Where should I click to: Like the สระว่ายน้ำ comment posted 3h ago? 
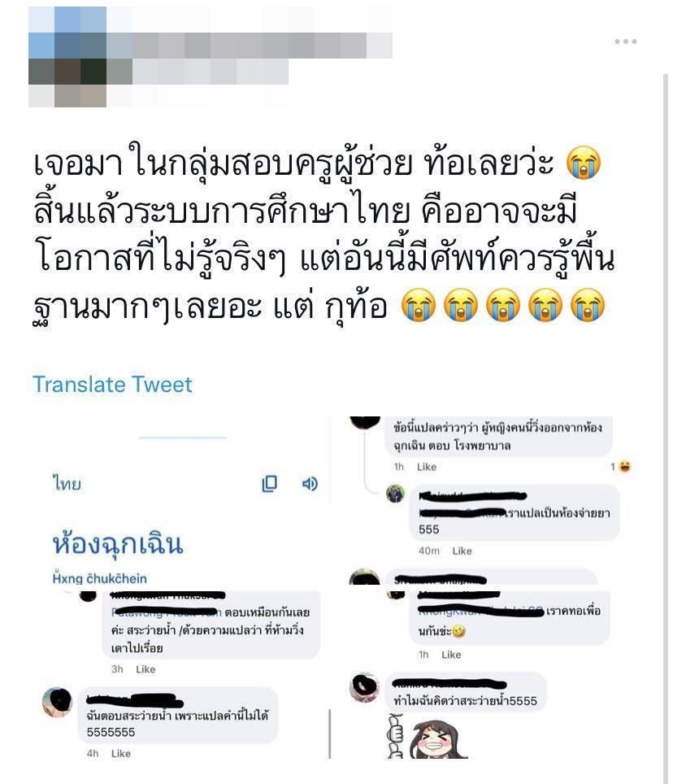pos(145,669)
